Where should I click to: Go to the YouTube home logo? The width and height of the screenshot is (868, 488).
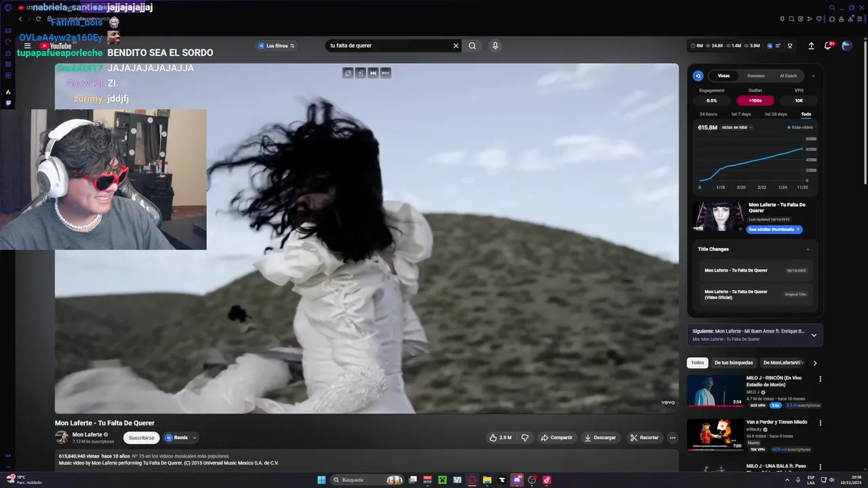click(x=56, y=46)
